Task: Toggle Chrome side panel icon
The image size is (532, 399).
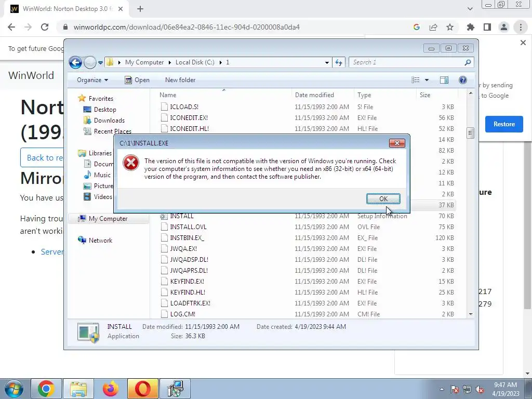Action: coord(487,27)
